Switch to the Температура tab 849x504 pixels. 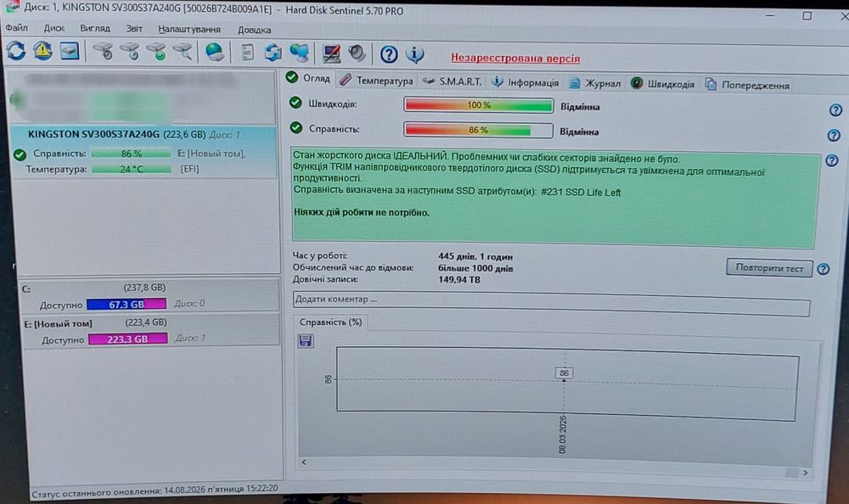coord(376,81)
